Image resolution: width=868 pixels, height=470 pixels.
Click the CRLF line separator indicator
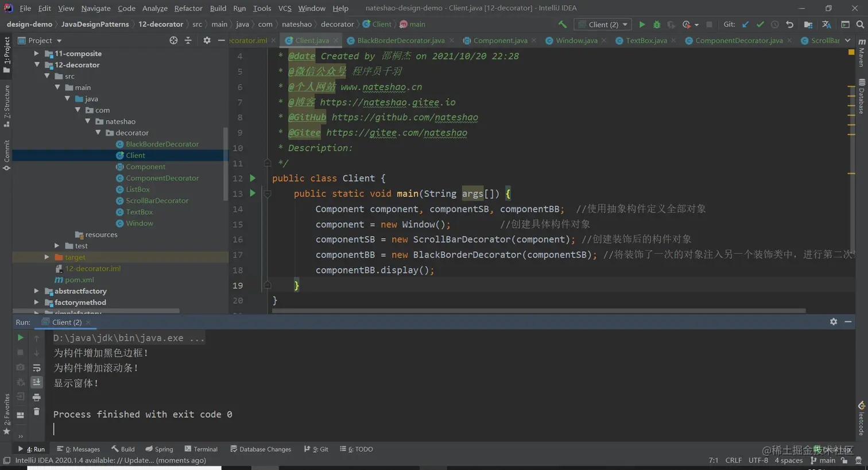coord(733,460)
